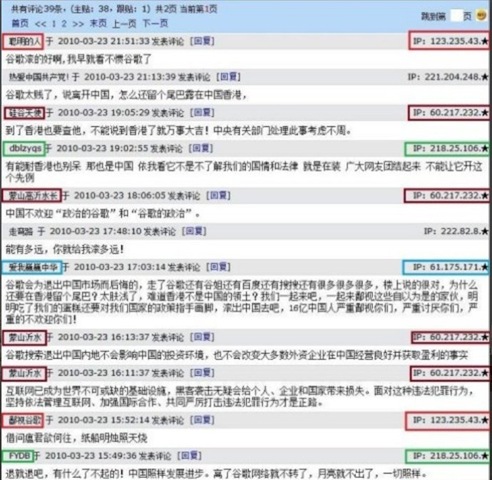This screenshot has width=492, height=480.
Task: Jump to 末页 last page link
Action: [98, 23]
